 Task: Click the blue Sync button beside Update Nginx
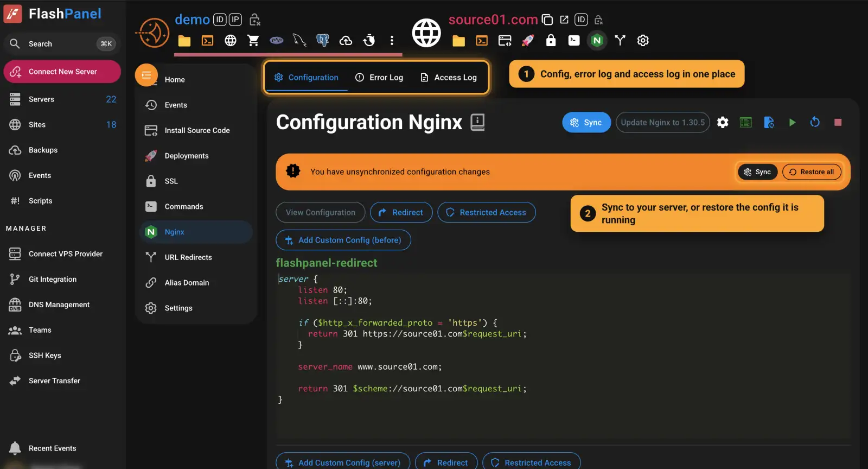pos(586,123)
